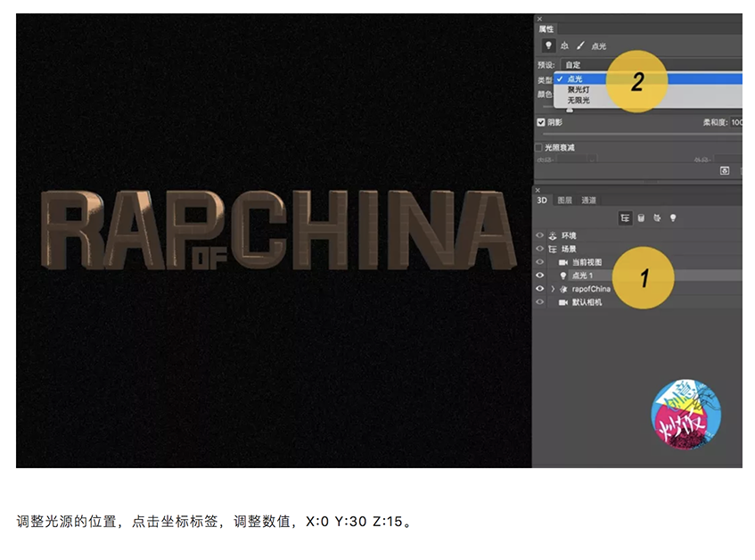Select the 环境 row

coord(637,235)
